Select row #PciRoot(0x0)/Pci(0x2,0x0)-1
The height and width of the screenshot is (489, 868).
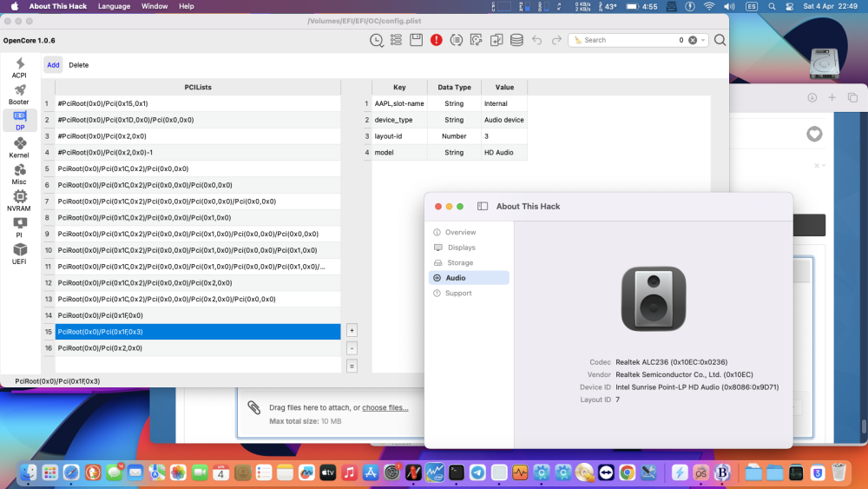198,152
